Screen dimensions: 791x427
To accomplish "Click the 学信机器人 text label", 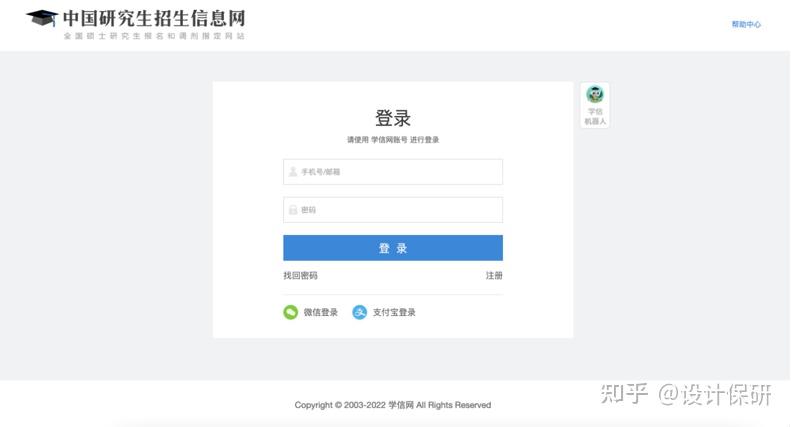I will 595,116.
